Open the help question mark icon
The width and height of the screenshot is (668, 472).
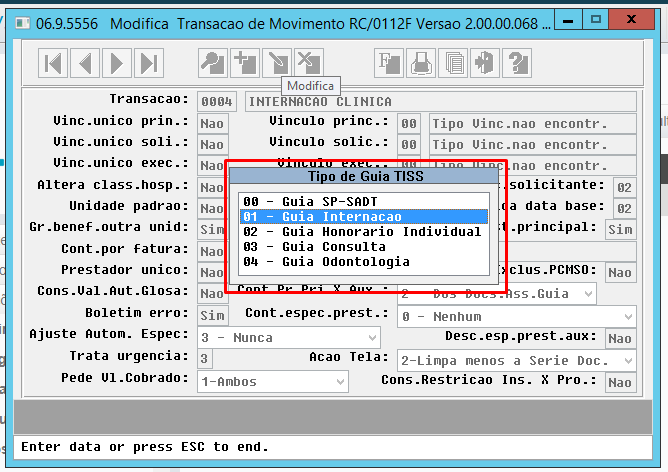point(517,63)
